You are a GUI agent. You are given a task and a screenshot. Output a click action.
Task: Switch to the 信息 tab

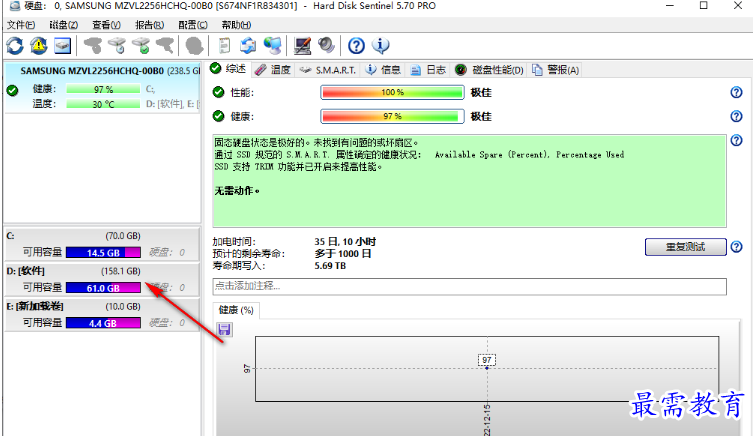(x=383, y=70)
